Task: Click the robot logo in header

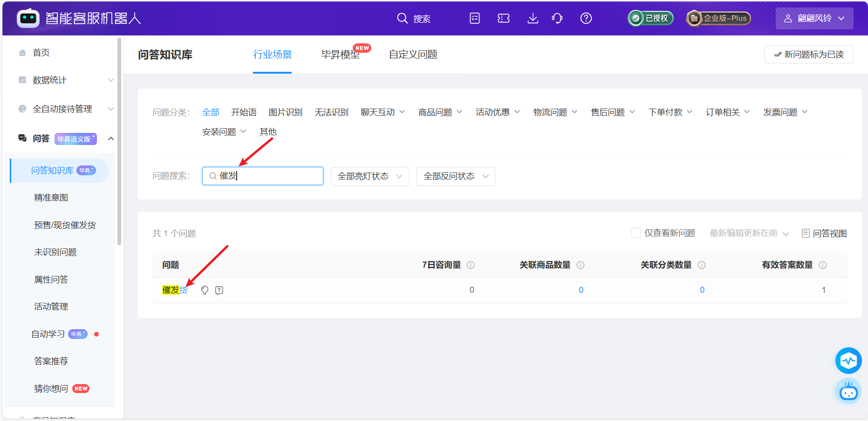Action: 28,18
